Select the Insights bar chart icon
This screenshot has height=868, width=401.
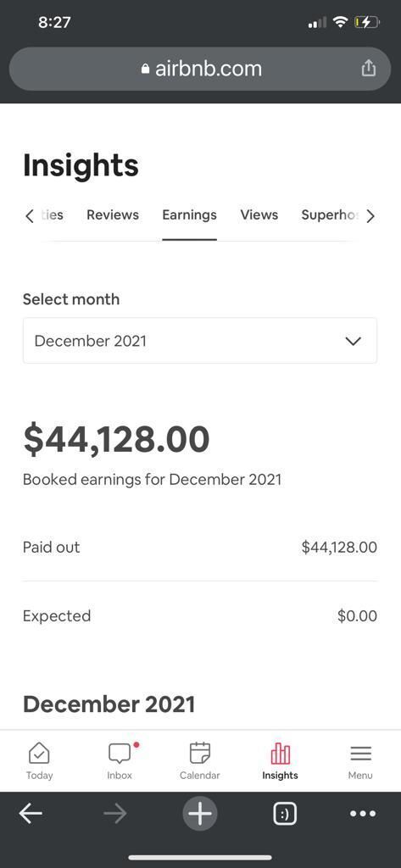tap(281, 754)
